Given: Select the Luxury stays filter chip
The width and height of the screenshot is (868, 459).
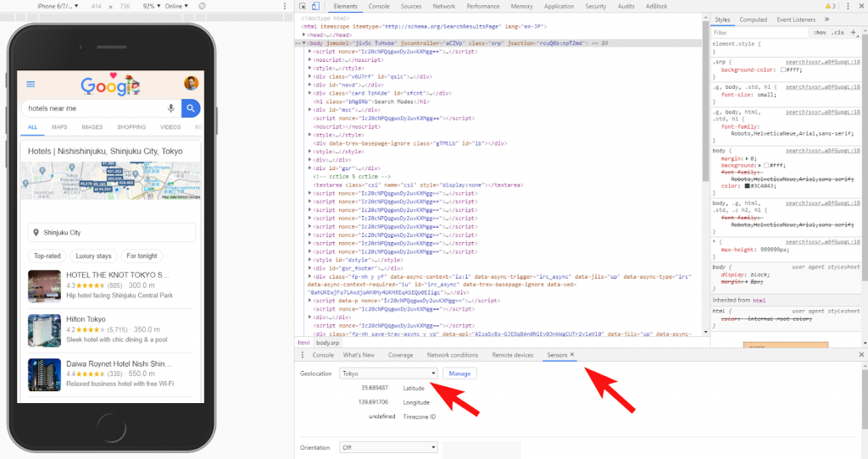Looking at the screenshot, I should point(93,256).
